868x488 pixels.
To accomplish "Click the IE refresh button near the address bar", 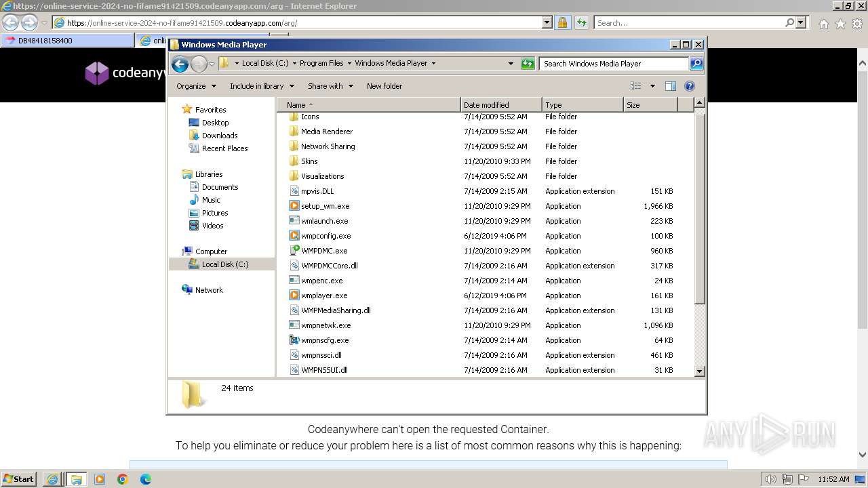I will 581,23.
